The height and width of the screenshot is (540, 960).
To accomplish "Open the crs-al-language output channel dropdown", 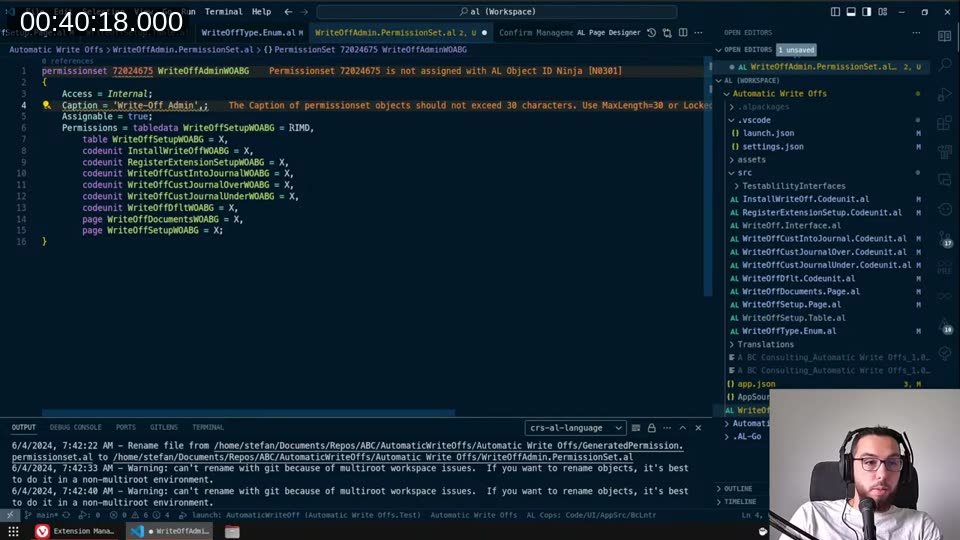I will (575, 428).
